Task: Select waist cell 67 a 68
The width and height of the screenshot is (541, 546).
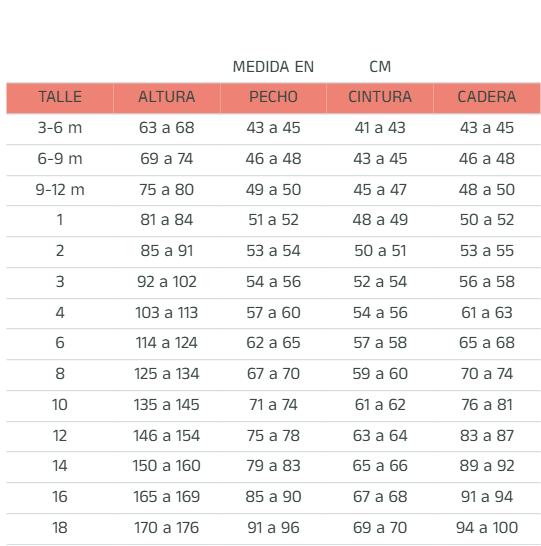Action: tap(380, 497)
